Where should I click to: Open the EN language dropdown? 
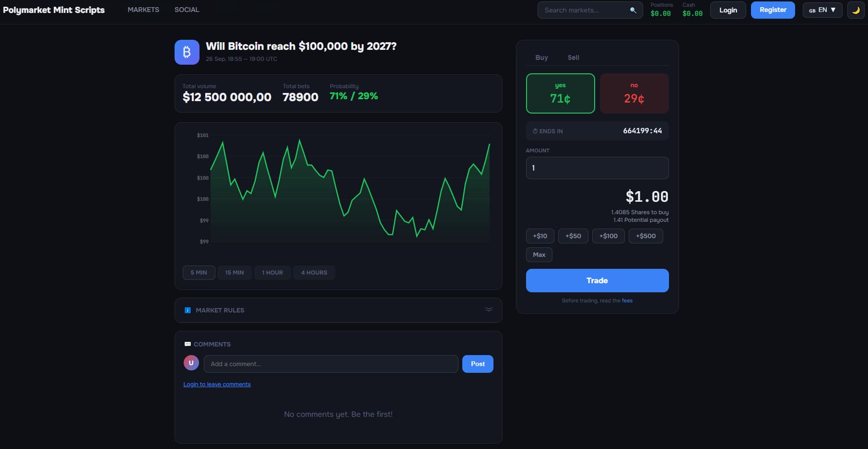coord(822,10)
